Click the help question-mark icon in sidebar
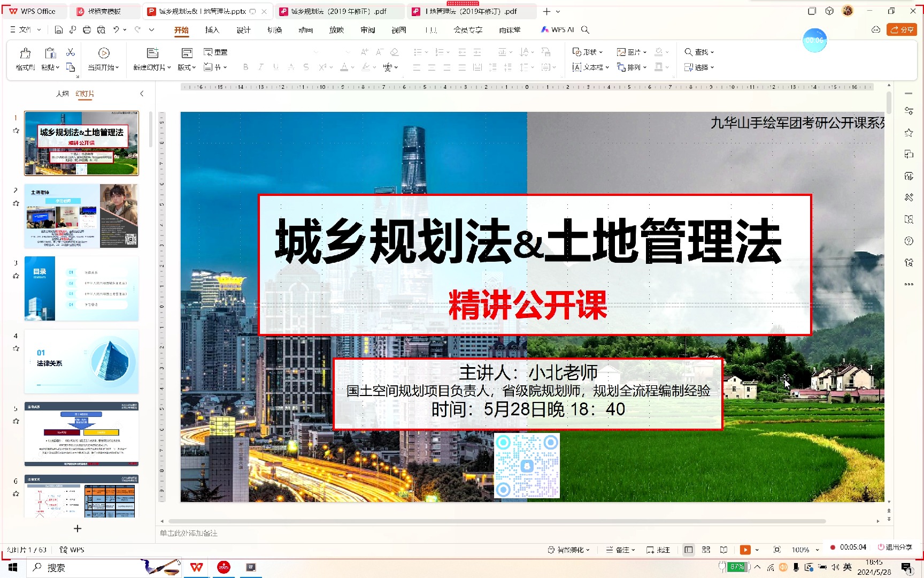The width and height of the screenshot is (924, 578). point(908,241)
